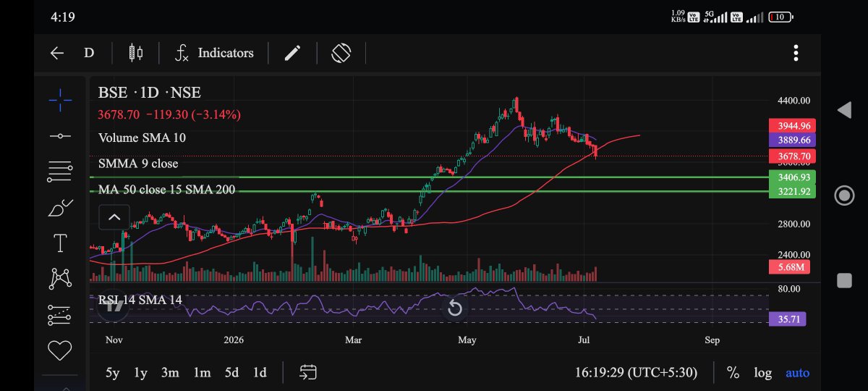The image size is (868, 391).
Task: Select Volume SMA 10 indicator label
Action: pyautogui.click(x=142, y=138)
